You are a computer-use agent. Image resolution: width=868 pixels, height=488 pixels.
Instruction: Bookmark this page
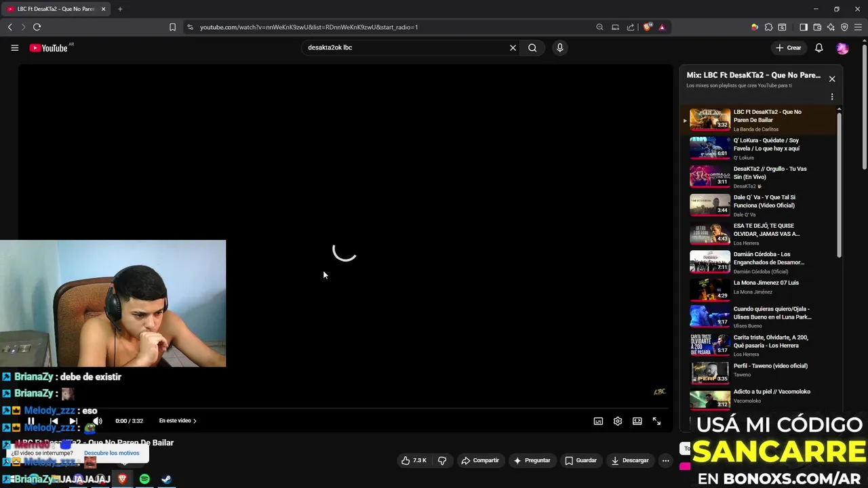click(x=172, y=27)
